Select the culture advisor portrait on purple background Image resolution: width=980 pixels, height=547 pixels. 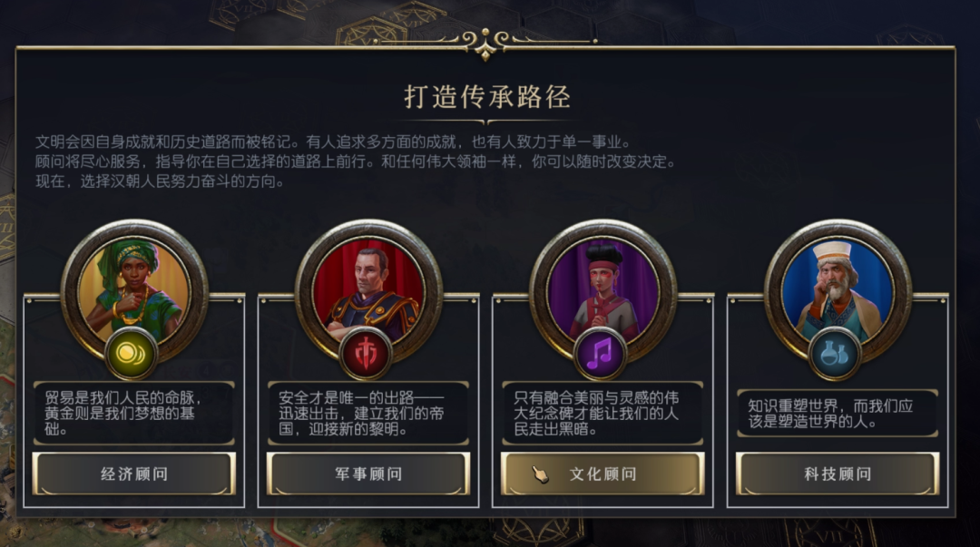point(603,290)
